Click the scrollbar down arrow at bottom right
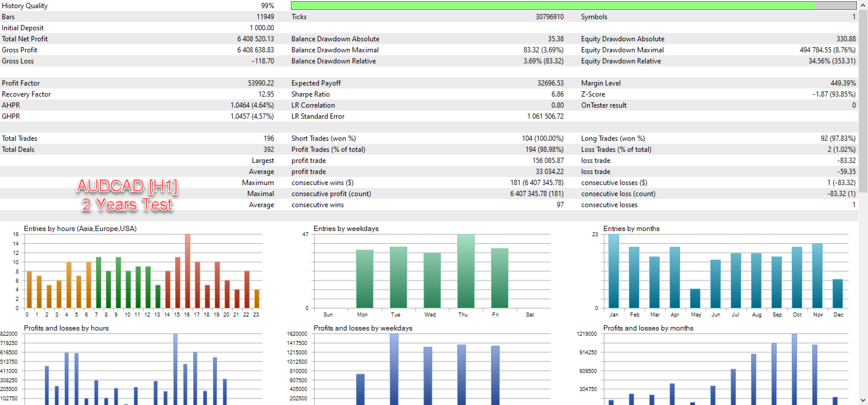868x405 pixels. (x=863, y=401)
